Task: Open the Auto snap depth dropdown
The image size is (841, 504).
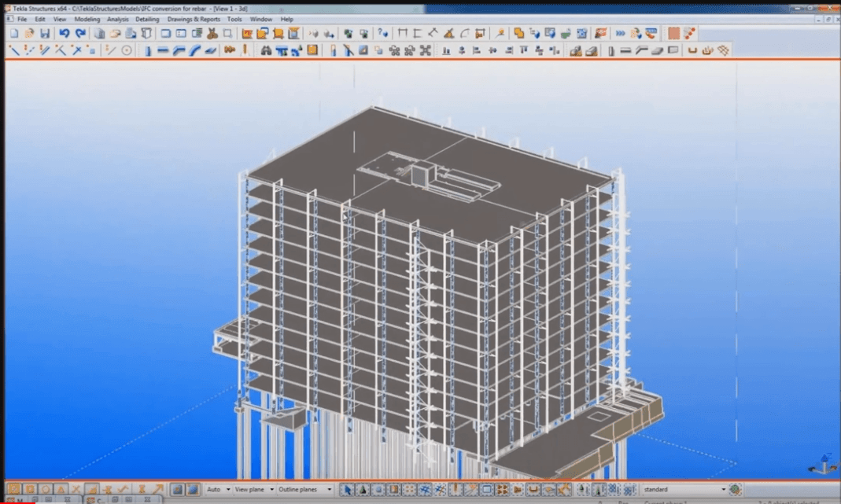Action: 218,490
